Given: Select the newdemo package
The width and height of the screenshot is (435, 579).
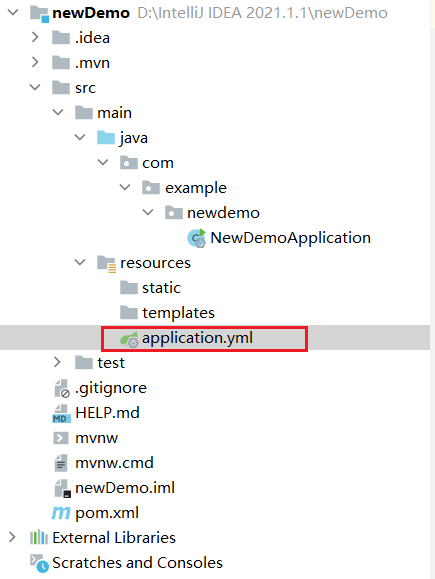Looking at the screenshot, I should 212,213.
